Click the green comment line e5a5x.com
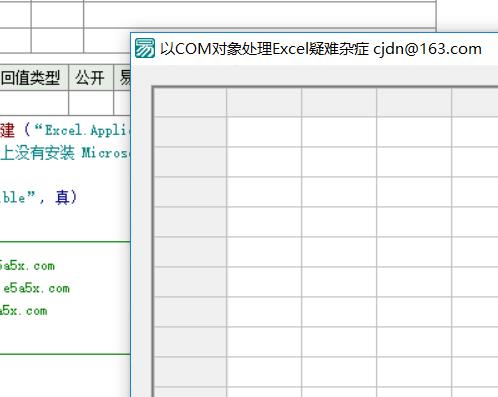The height and width of the screenshot is (397, 498). 36,288
